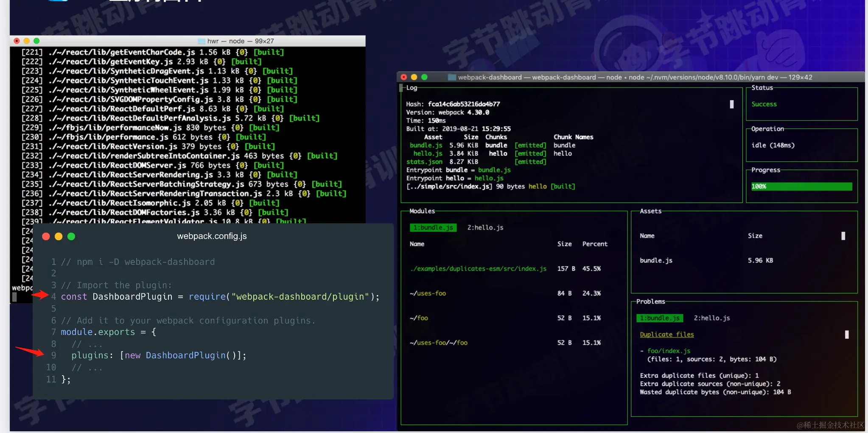This screenshot has width=868, height=433.
Task: Minimize the webpack.config.js code window
Action: 59,236
